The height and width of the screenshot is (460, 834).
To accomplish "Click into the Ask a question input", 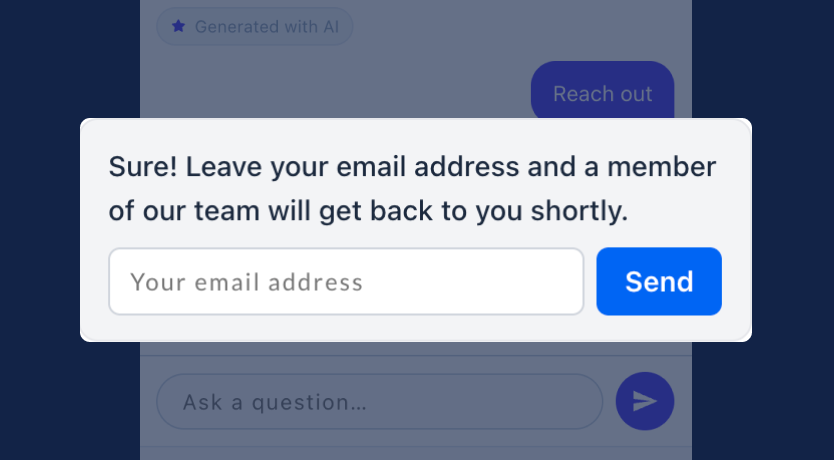I will pyautogui.click(x=380, y=402).
